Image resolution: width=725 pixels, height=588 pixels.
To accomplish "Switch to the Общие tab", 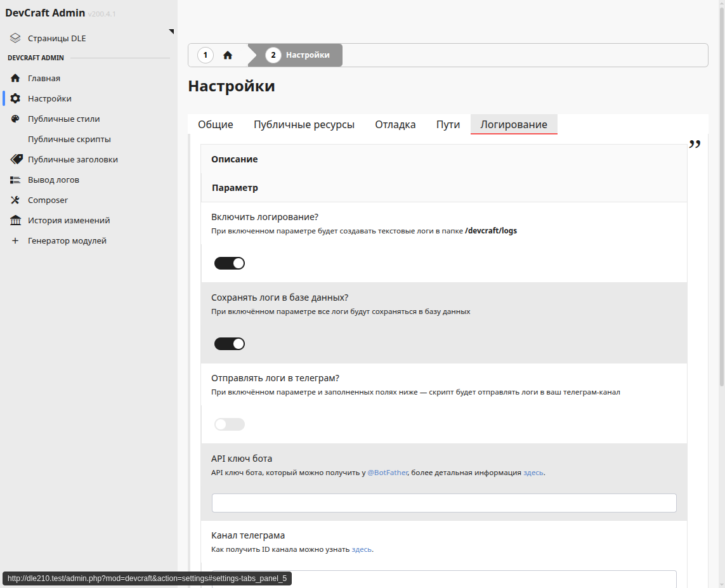I will pos(216,124).
